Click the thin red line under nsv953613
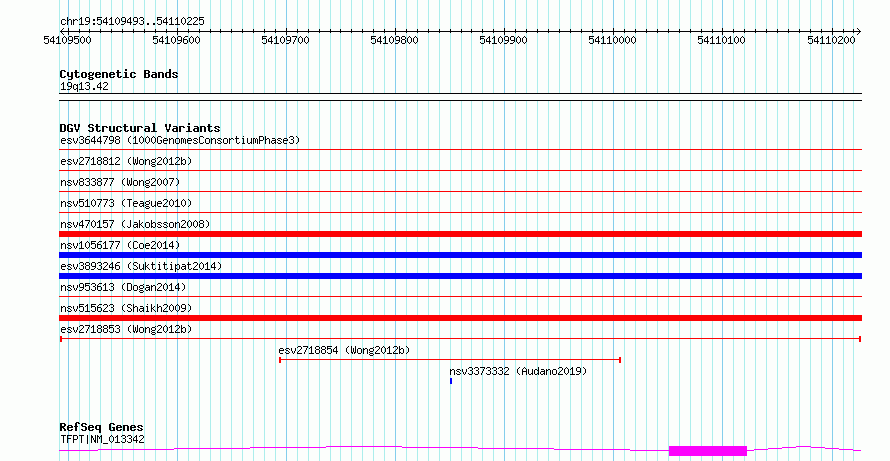This screenshot has width=890, height=461. (460, 297)
